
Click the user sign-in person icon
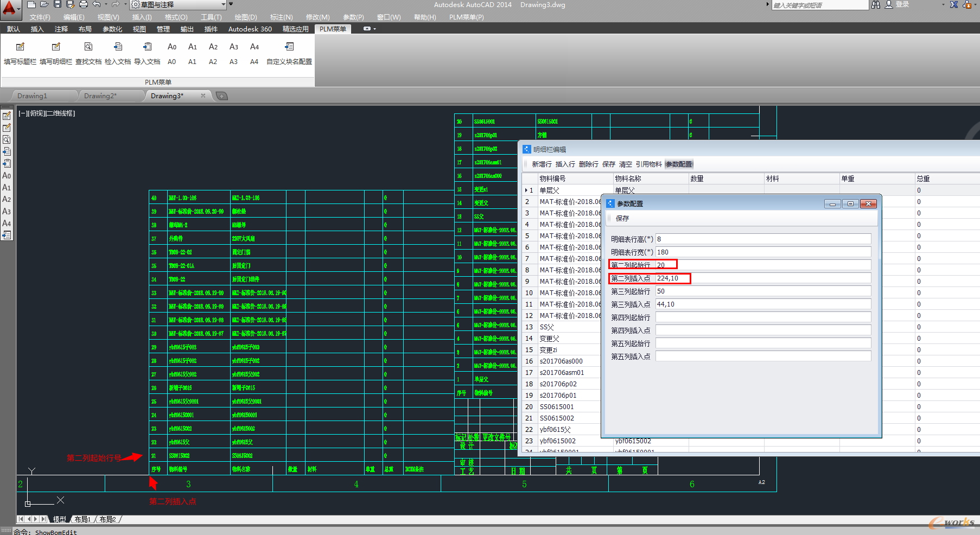click(889, 4)
